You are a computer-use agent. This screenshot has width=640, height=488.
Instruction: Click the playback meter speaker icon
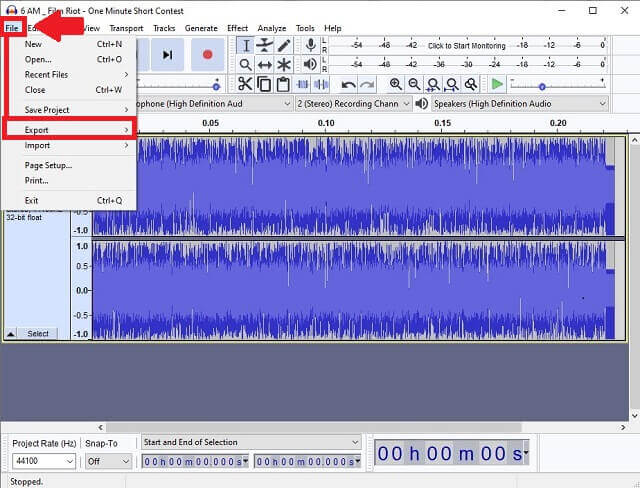click(x=311, y=64)
